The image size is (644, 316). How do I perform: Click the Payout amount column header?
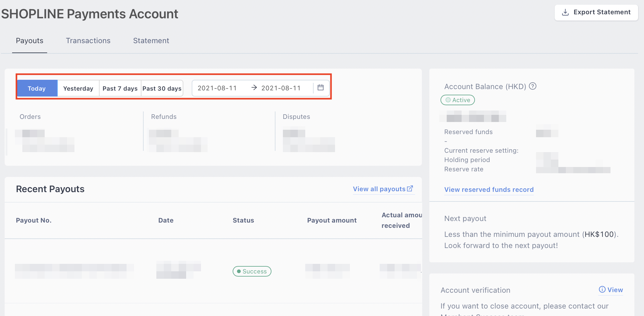click(x=332, y=220)
